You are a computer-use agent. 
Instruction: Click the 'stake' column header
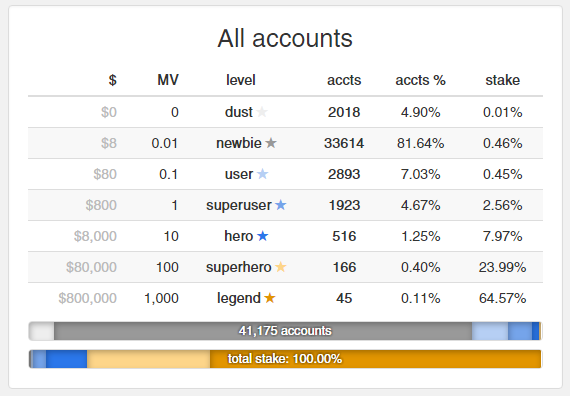pos(502,80)
